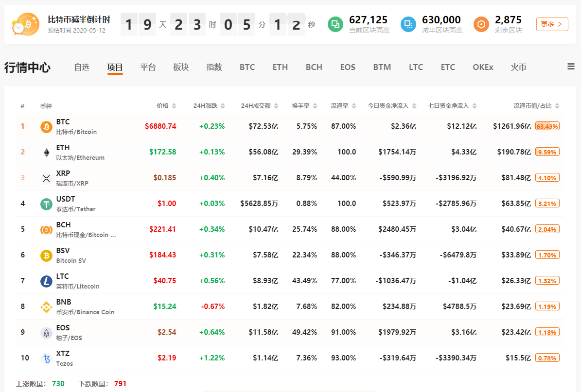Click the green current block height icon

[335, 24]
